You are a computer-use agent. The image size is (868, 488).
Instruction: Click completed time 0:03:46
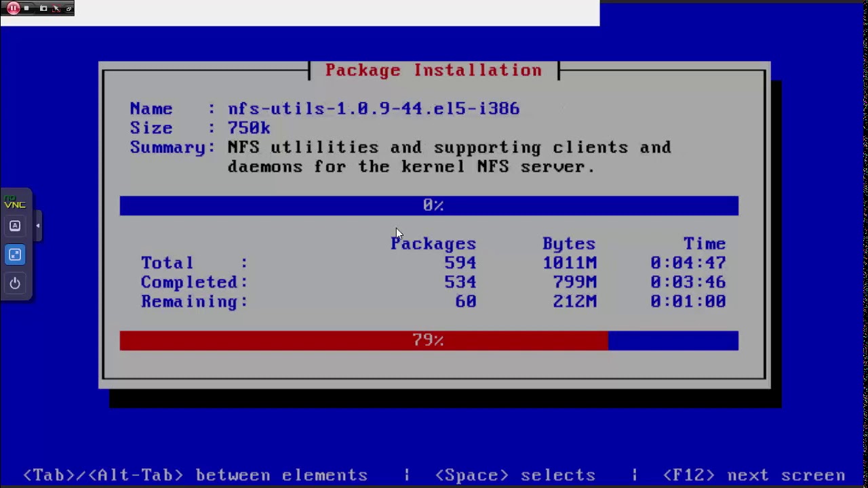(x=688, y=282)
